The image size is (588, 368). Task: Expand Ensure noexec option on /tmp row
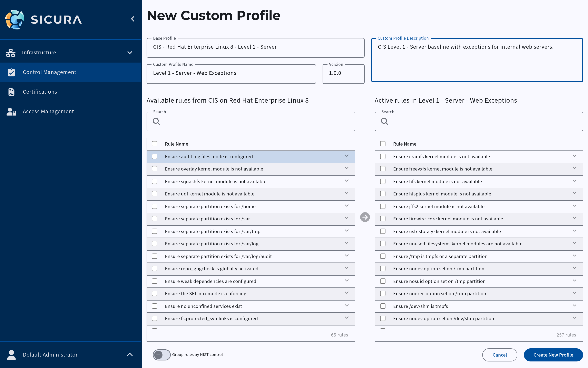click(574, 293)
